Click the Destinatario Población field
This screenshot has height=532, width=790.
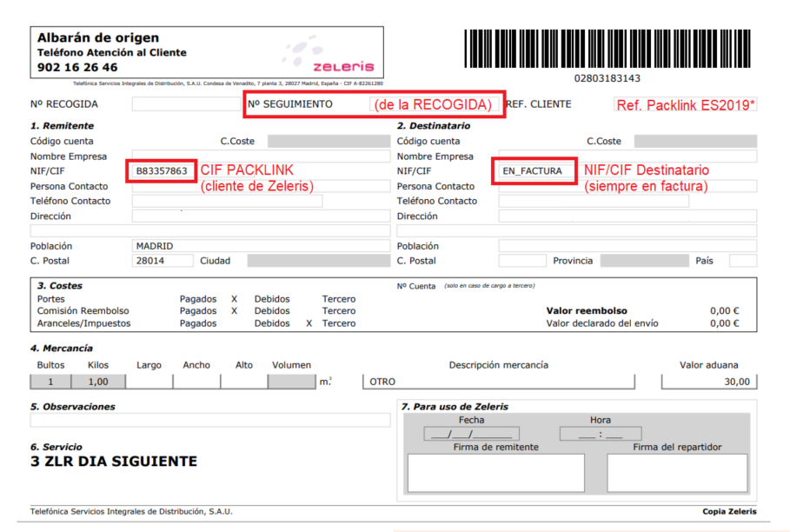(627, 246)
